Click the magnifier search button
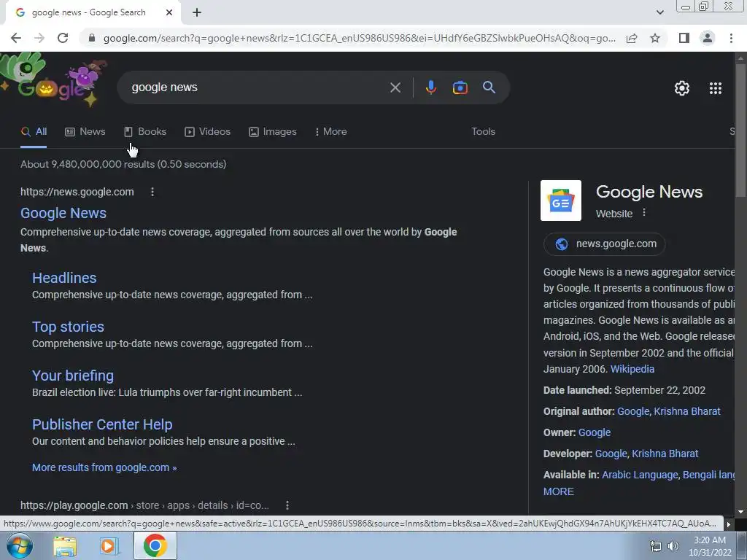 point(489,87)
